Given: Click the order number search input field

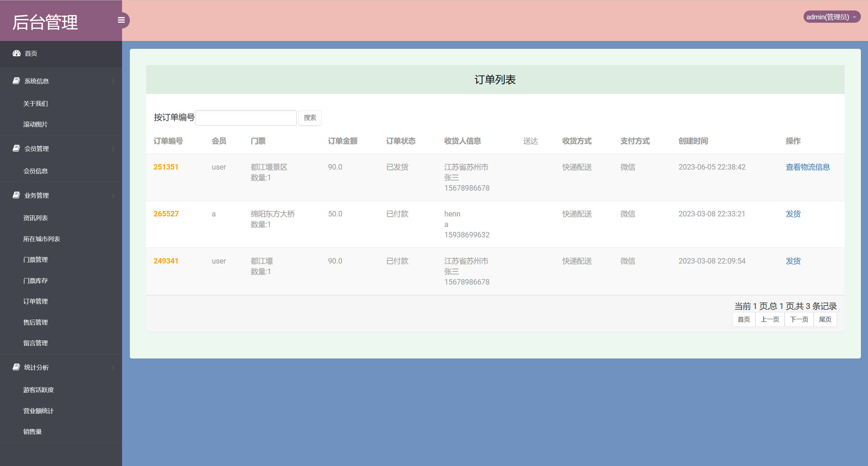Looking at the screenshot, I should (x=245, y=117).
